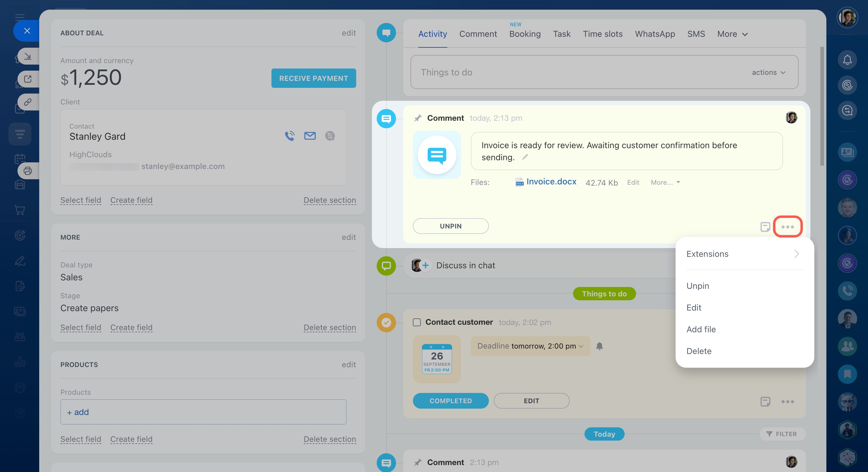Click pencil icon to edit comment text

(525, 157)
